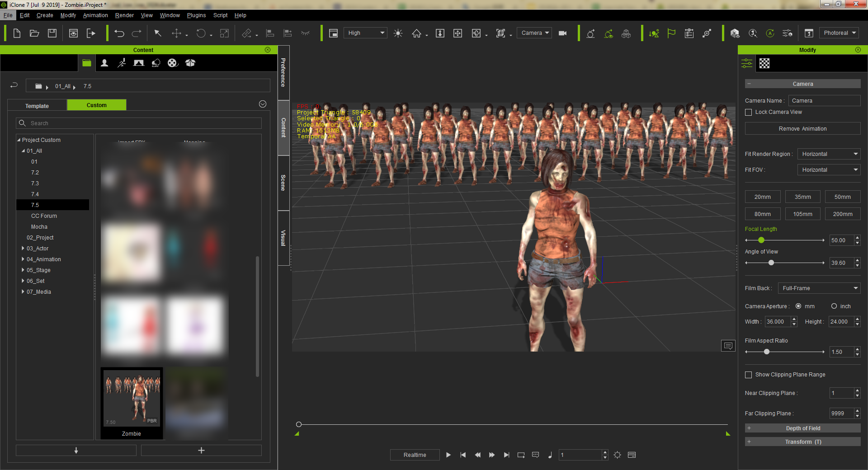Expand the Transform (T) section
The image size is (868, 470).
802,442
